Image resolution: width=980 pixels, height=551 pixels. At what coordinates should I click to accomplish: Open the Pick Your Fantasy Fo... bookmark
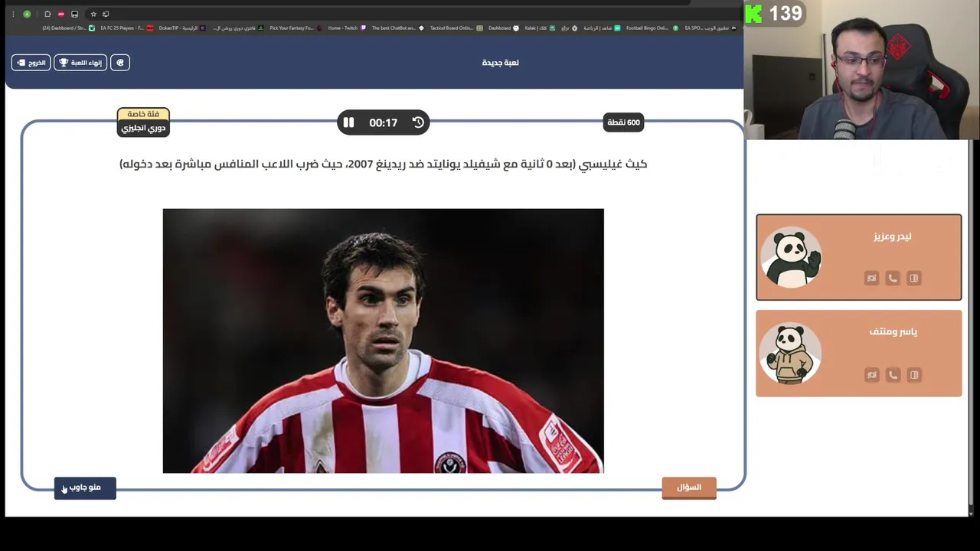tap(294, 28)
